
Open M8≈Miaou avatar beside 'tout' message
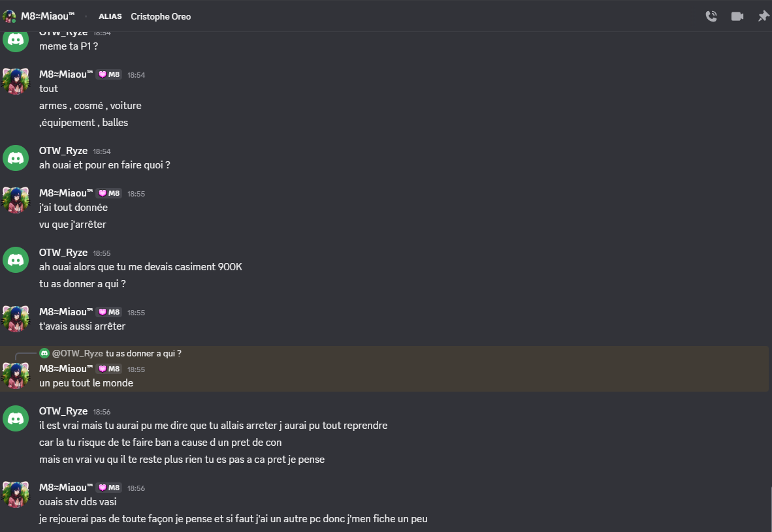tap(16, 82)
